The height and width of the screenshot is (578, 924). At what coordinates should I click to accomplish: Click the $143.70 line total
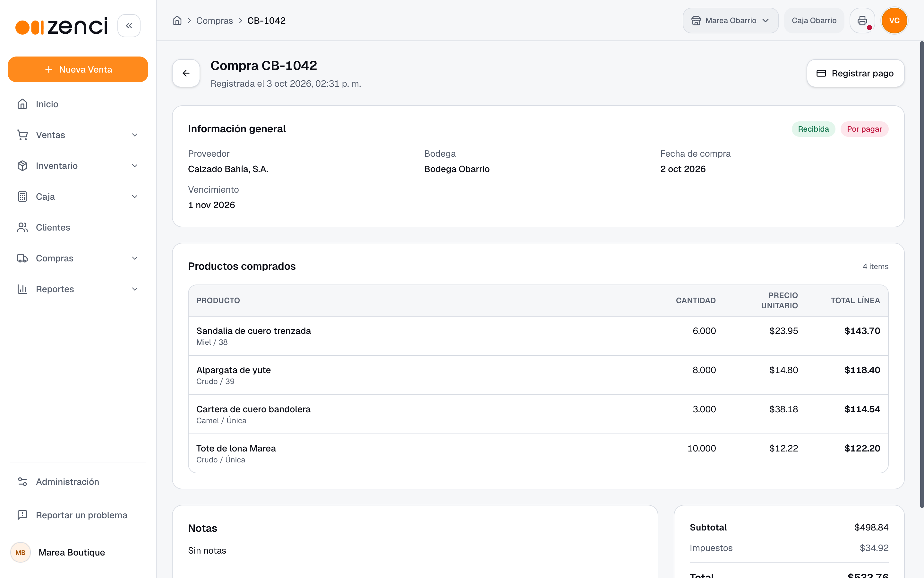(x=862, y=331)
